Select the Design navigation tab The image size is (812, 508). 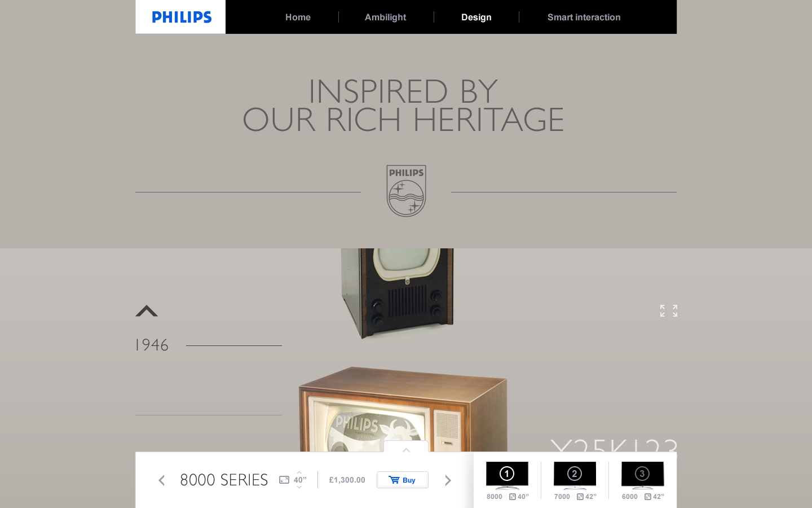476,17
